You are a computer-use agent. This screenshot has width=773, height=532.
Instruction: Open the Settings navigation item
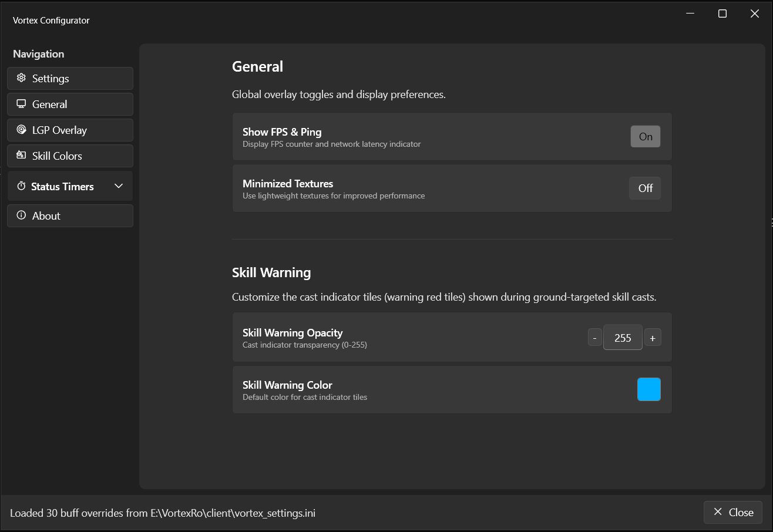(x=70, y=78)
